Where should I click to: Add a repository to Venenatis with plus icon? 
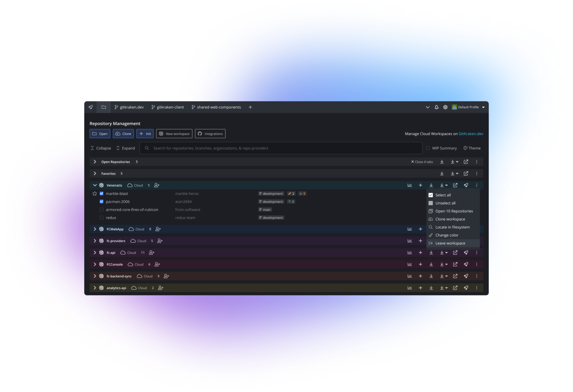pyautogui.click(x=420, y=185)
